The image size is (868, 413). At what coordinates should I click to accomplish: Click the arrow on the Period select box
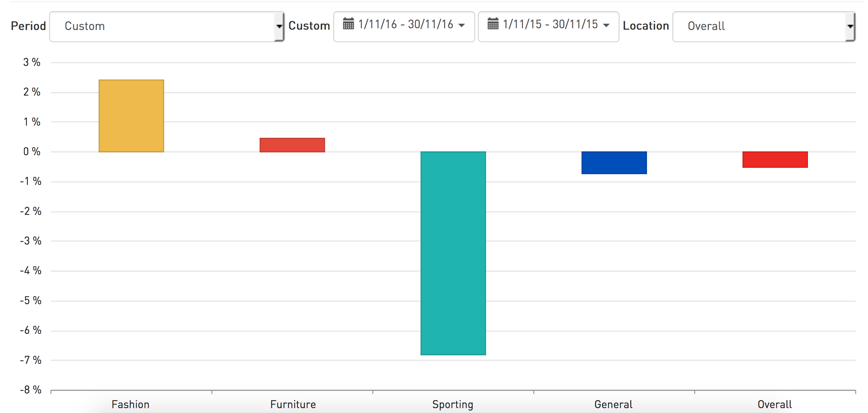(279, 27)
